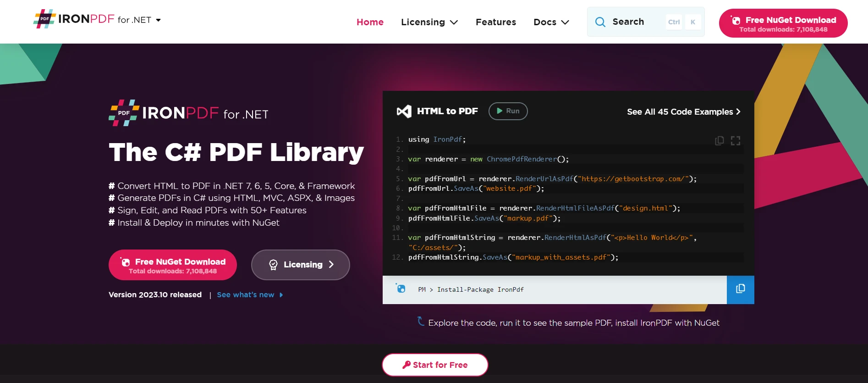Screen dimensions: 868x383
Task: Click the NuGet icon in the hero download button
Action: click(x=125, y=262)
